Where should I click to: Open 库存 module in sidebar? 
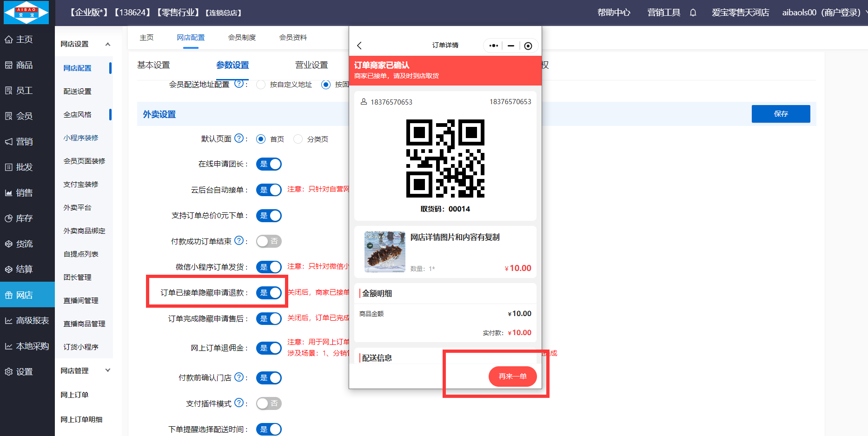[27, 218]
